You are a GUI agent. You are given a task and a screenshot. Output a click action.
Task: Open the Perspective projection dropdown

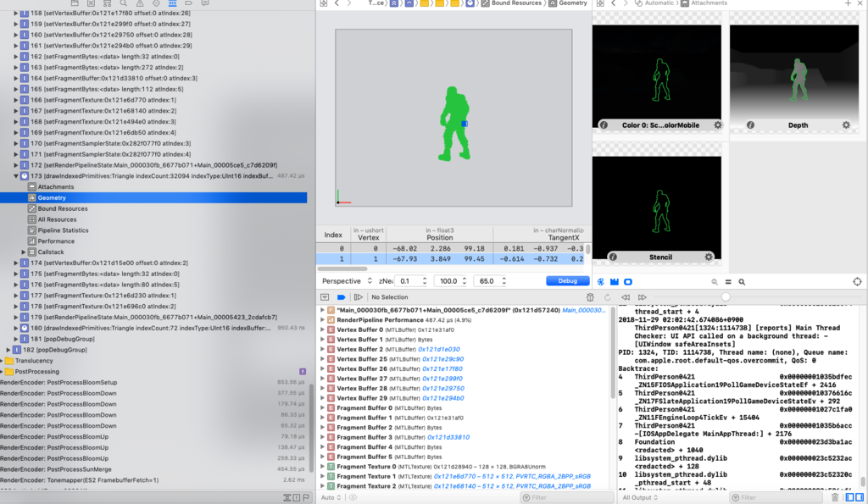point(347,281)
